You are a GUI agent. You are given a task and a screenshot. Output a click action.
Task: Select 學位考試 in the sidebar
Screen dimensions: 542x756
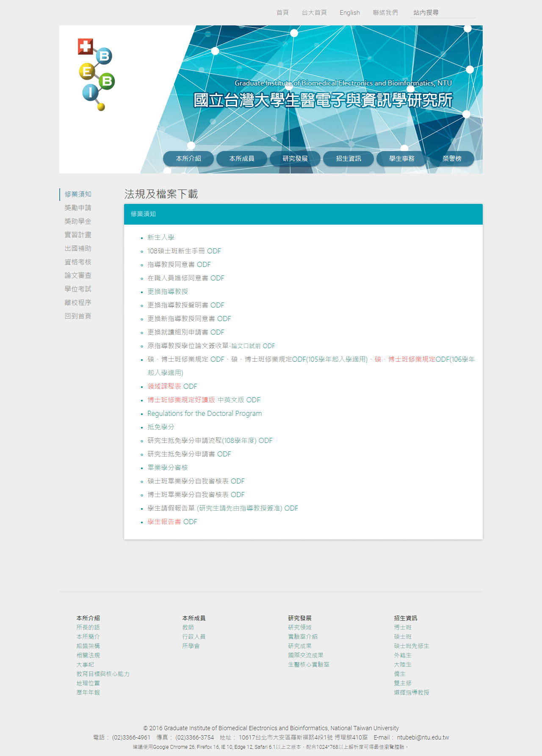tap(78, 289)
